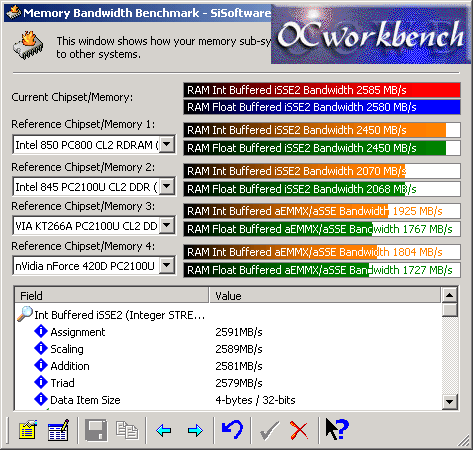
Task: Select the Intel 845 PC2100U CL2 DDR combo box
Action: (x=94, y=186)
